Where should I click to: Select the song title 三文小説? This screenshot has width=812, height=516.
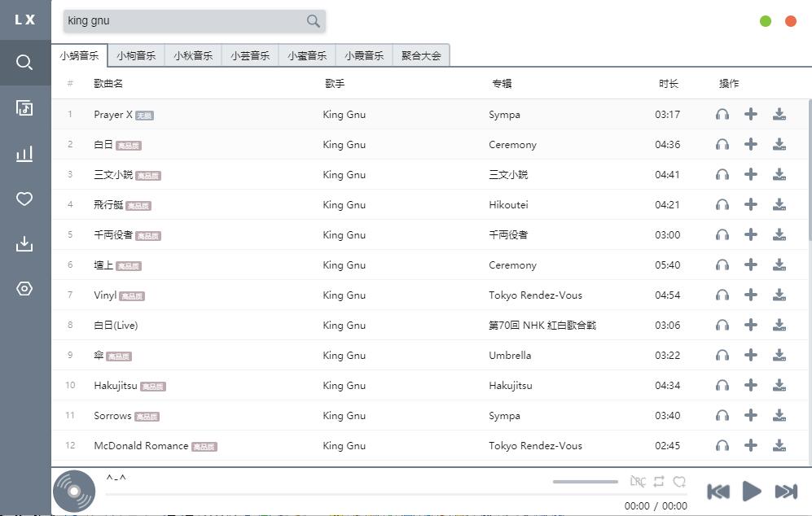(x=113, y=175)
